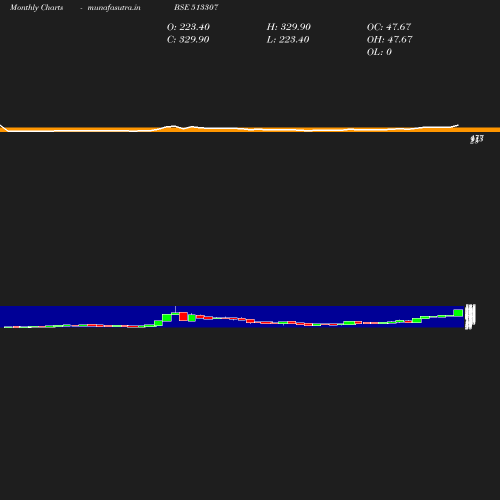Click the white line bump above orange band

coord(173,126)
